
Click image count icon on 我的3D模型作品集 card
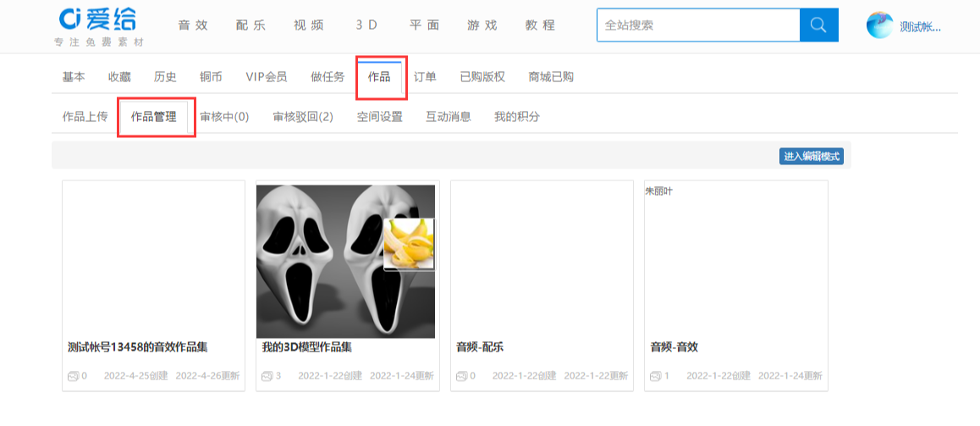(267, 376)
